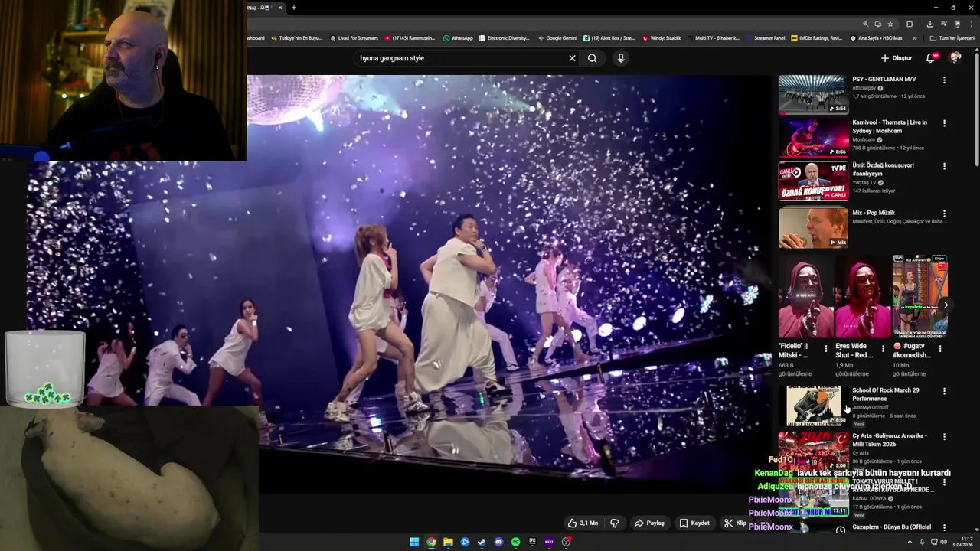Open the Cy Arts Milli Takım thumbnail
The height and width of the screenshot is (551, 980).
813,451
